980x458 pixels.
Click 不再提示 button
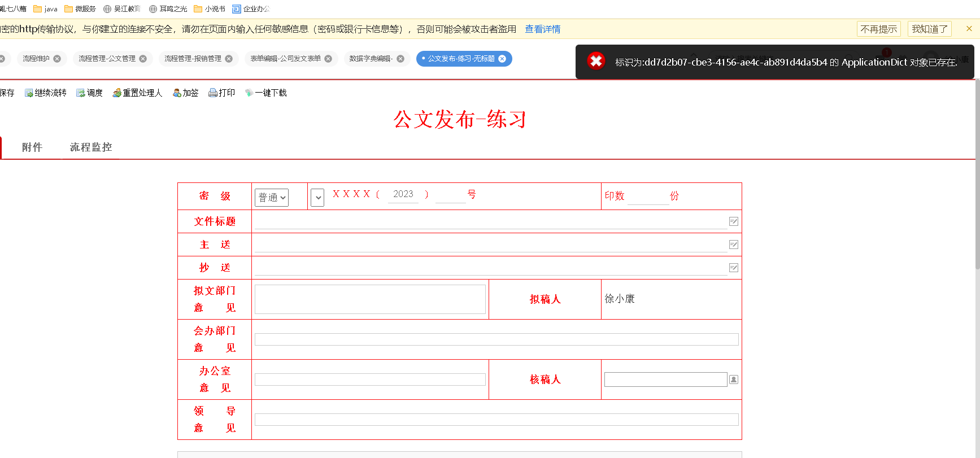(879, 29)
